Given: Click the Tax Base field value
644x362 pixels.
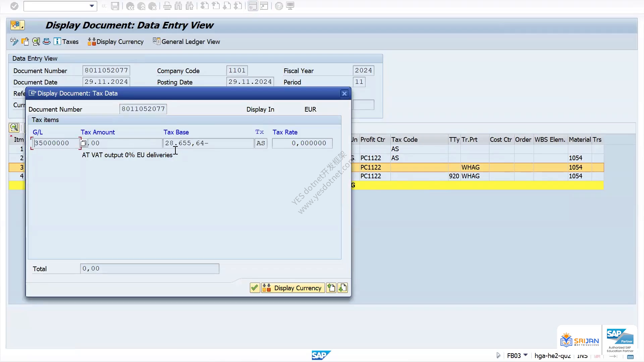Looking at the screenshot, I should click(x=208, y=143).
